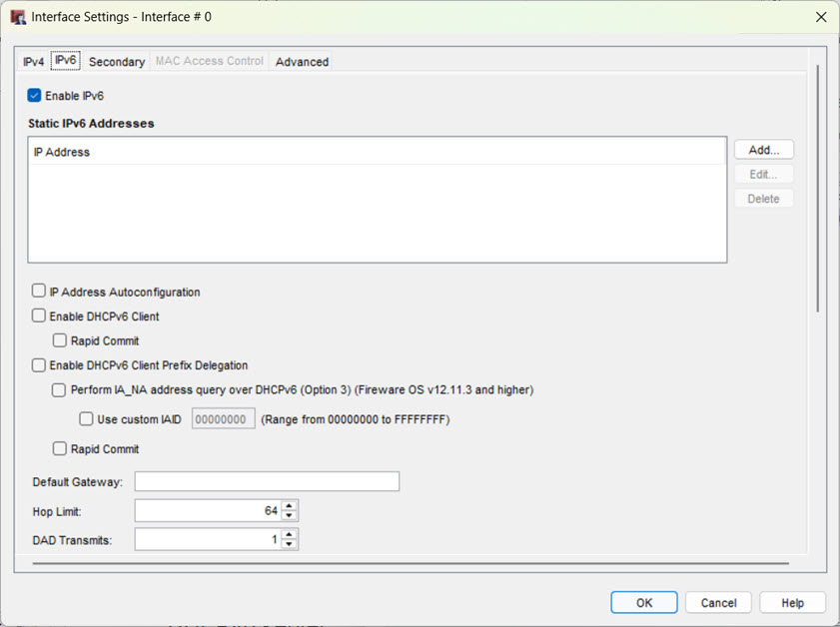
Task: Click in the Default Gateway field
Action: 267,481
